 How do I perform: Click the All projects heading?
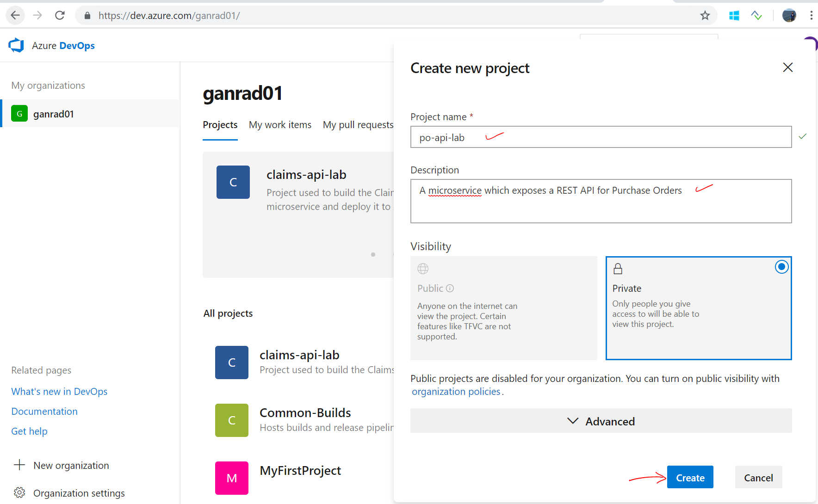228,313
